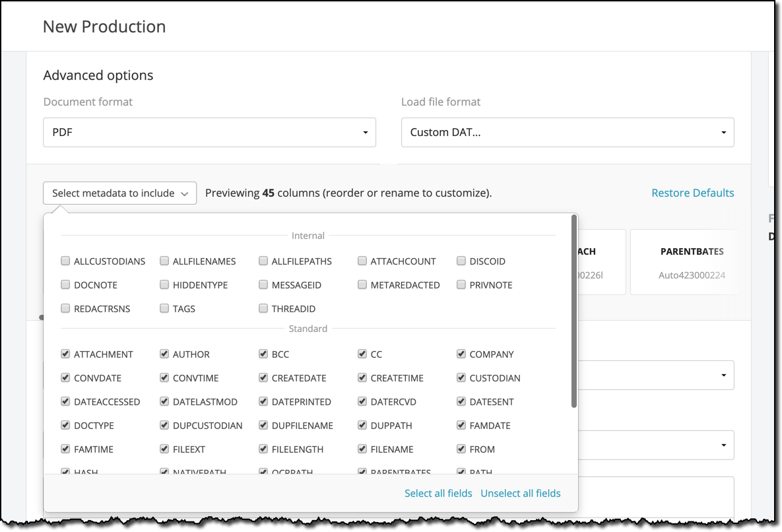Click the Restore Defaults link
The image size is (782, 532).
pos(692,193)
